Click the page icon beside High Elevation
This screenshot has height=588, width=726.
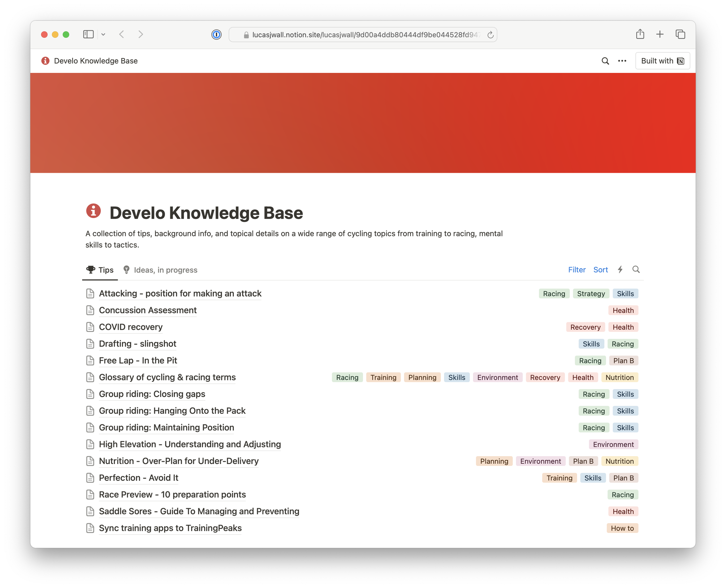90,445
